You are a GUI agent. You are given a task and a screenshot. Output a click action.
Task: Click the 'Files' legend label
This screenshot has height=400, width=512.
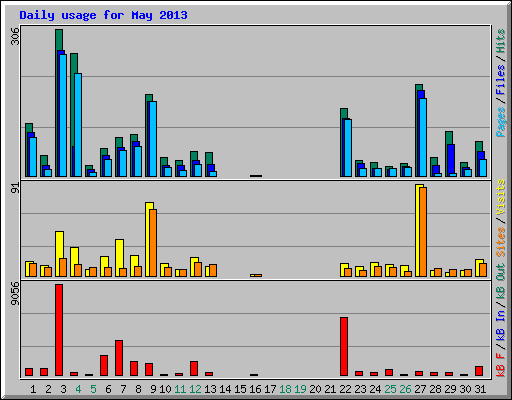coord(500,80)
